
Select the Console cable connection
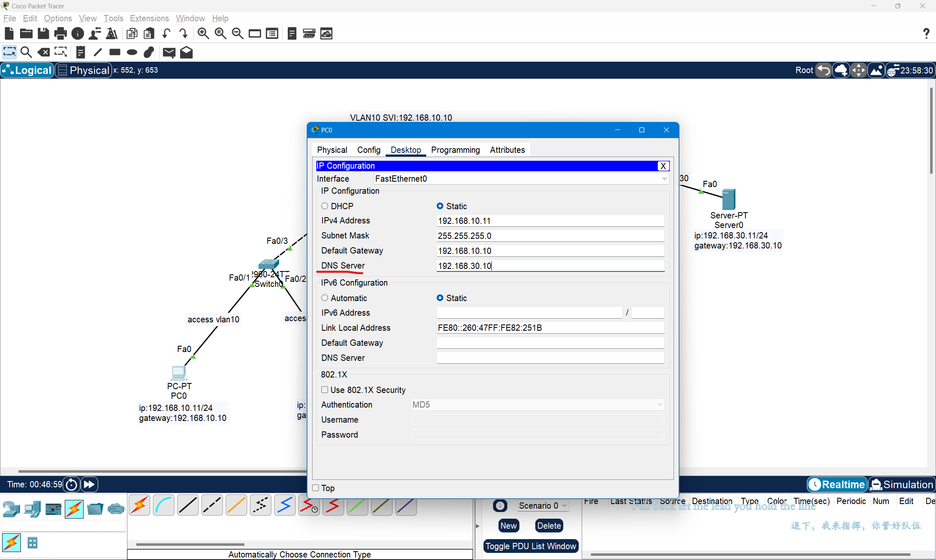point(163,506)
